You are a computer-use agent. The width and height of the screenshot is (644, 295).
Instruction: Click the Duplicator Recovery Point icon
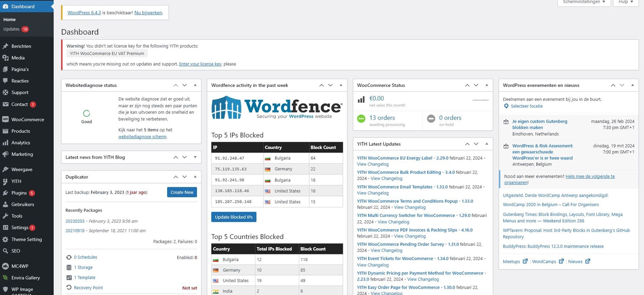coord(69,288)
